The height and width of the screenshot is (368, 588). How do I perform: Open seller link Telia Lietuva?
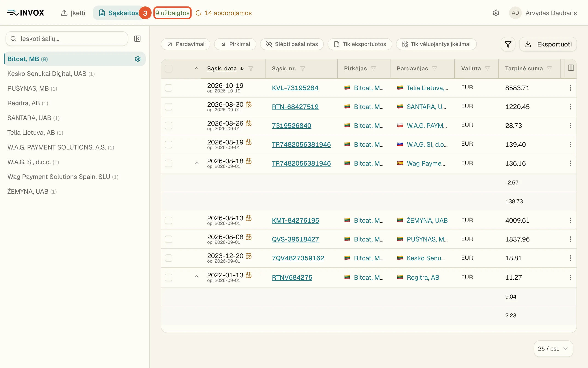427,88
